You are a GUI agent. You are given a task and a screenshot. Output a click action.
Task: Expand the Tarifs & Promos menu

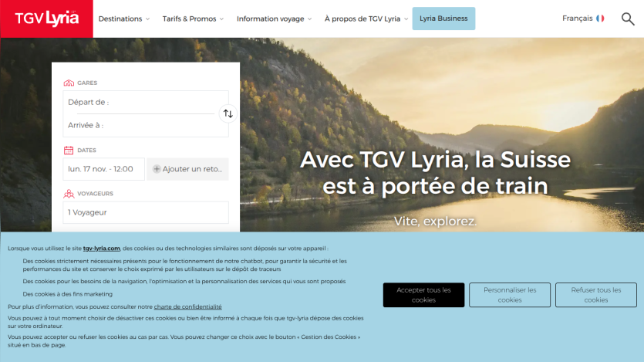(193, 19)
